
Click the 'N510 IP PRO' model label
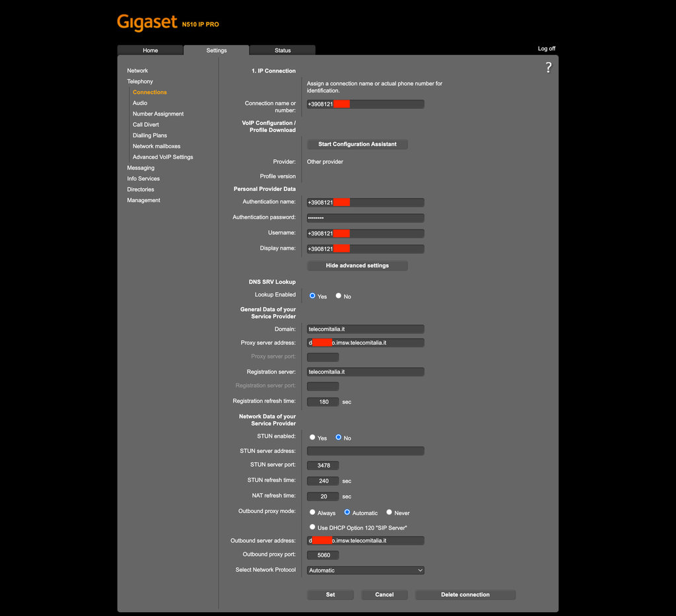coord(200,24)
